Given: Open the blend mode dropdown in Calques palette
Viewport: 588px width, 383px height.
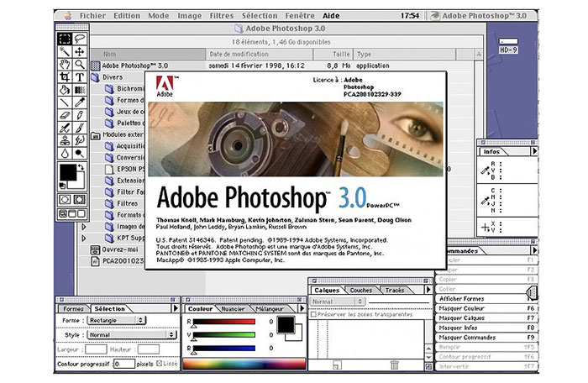Looking at the screenshot, I should 338,302.
